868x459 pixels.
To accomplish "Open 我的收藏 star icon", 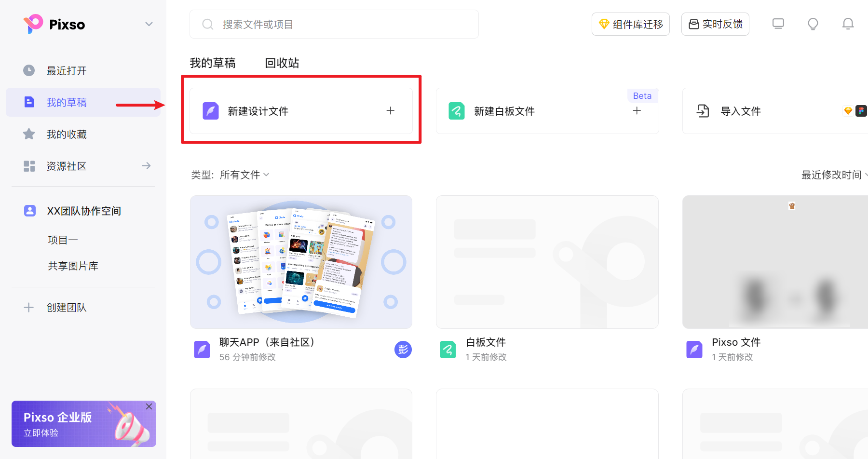I will click(x=29, y=134).
